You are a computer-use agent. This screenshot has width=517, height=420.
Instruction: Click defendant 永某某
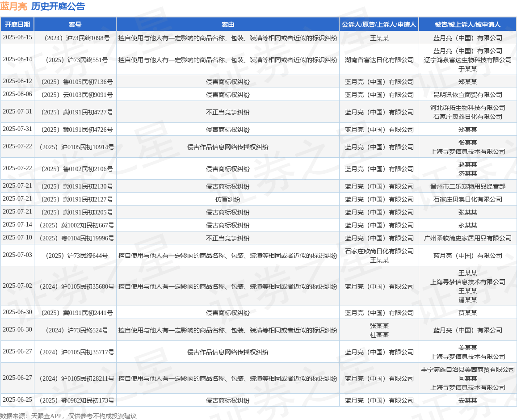467,225
